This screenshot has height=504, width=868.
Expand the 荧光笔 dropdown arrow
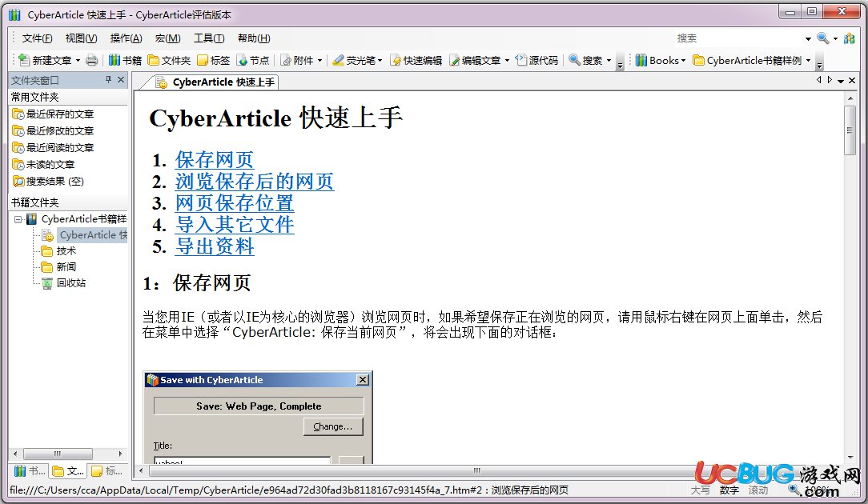[x=380, y=60]
